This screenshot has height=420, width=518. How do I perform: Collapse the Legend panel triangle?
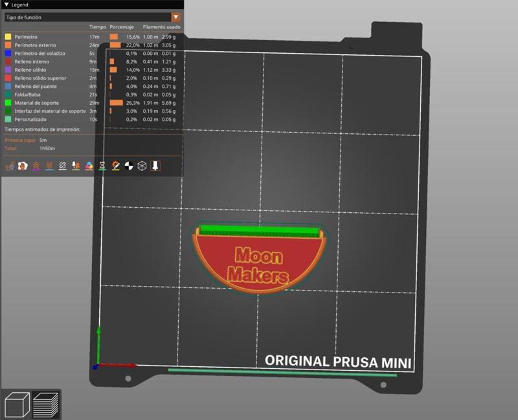[6, 5]
